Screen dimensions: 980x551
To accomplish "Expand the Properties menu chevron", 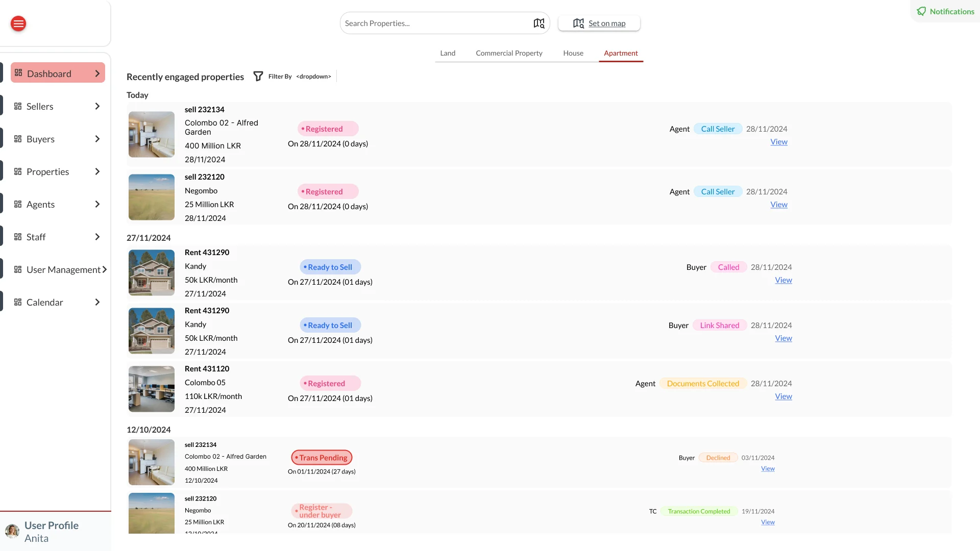I will pyautogui.click(x=97, y=171).
